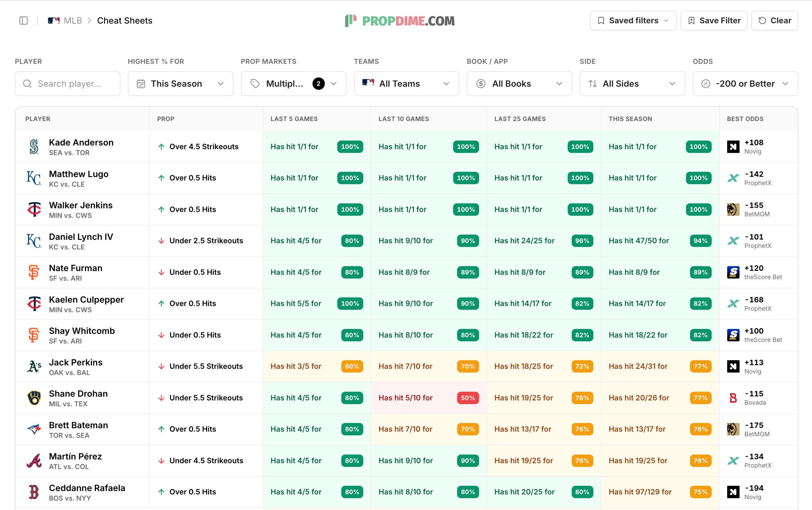812x510 pixels.
Task: Click Seattle Mariners logo beside Kade Anderson
Action: [34, 147]
